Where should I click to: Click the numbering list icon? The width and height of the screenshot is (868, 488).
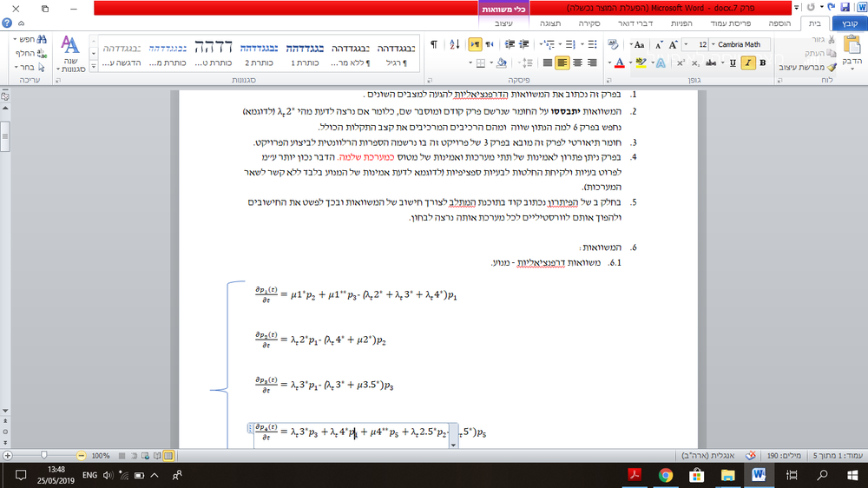pyautogui.click(x=570, y=44)
